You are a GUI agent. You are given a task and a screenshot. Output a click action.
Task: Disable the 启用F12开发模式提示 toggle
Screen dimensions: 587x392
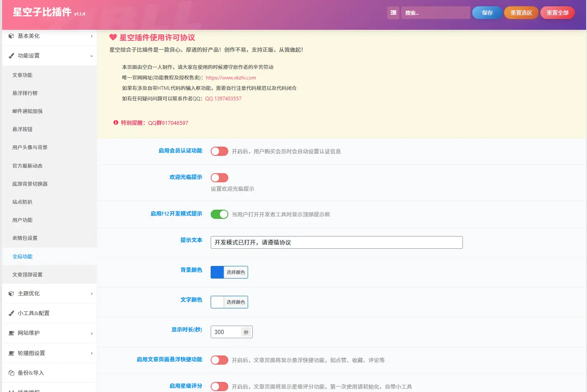(219, 214)
